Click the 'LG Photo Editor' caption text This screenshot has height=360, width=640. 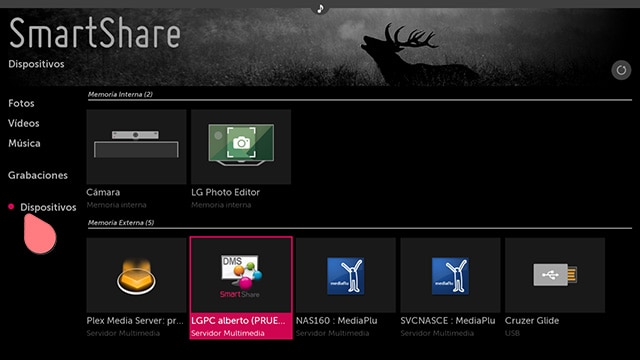225,192
